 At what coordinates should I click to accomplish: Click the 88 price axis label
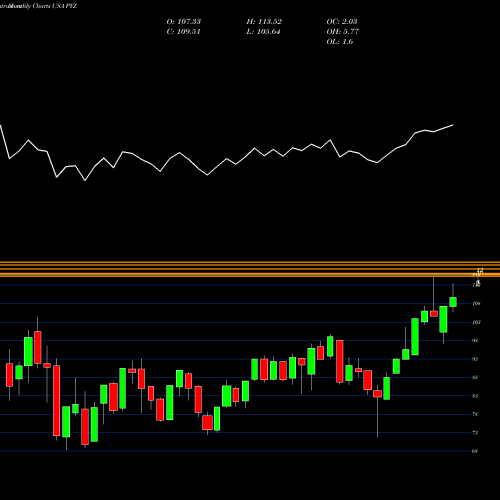476,377
